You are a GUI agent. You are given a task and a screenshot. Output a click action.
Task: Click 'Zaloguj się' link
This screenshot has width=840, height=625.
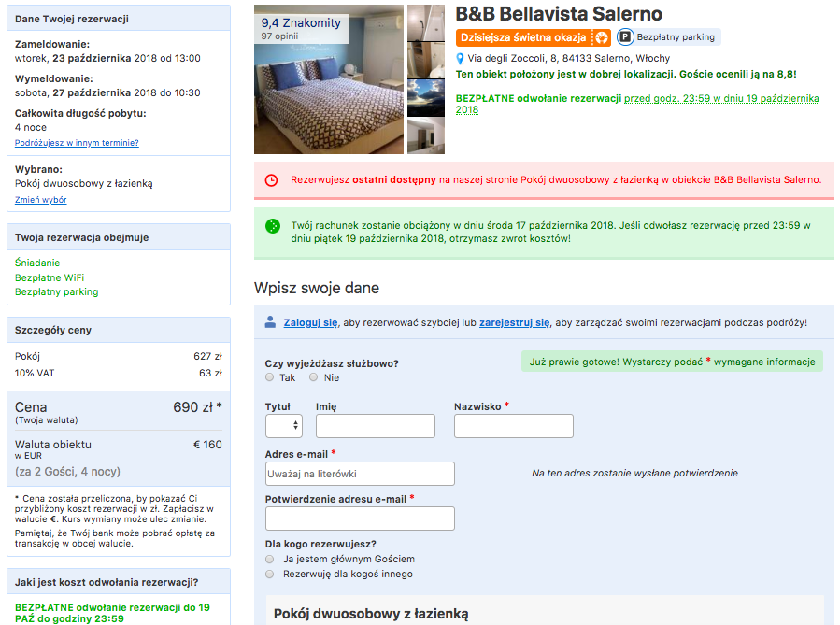pyautogui.click(x=311, y=322)
